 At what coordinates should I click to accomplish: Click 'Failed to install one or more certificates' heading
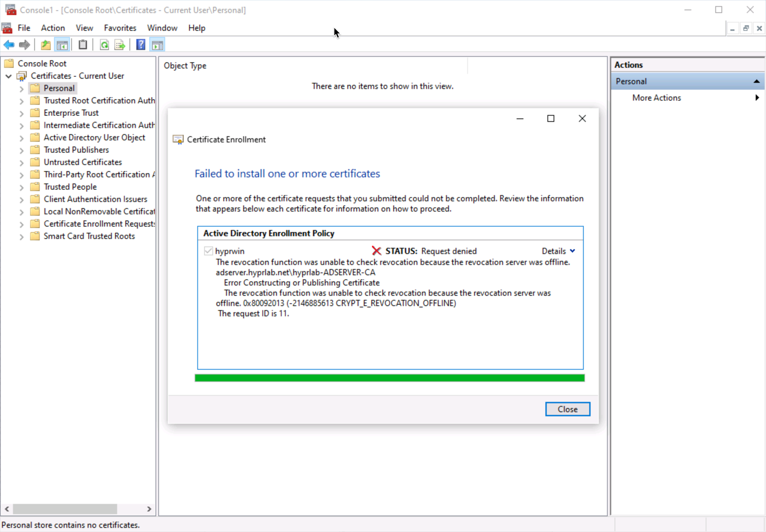pyautogui.click(x=287, y=174)
